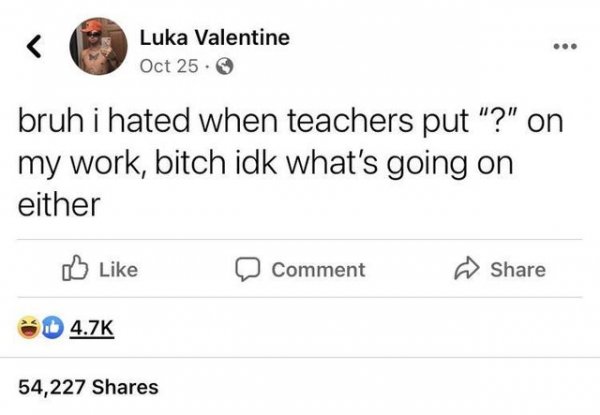Tap the Share button label
This screenshot has width=600, height=415.
[x=518, y=270]
